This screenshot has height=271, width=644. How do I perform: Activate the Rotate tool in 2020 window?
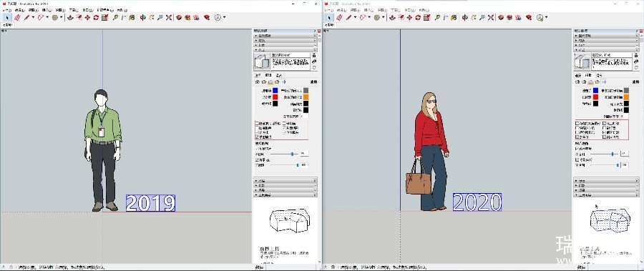pyautogui.click(x=418, y=18)
